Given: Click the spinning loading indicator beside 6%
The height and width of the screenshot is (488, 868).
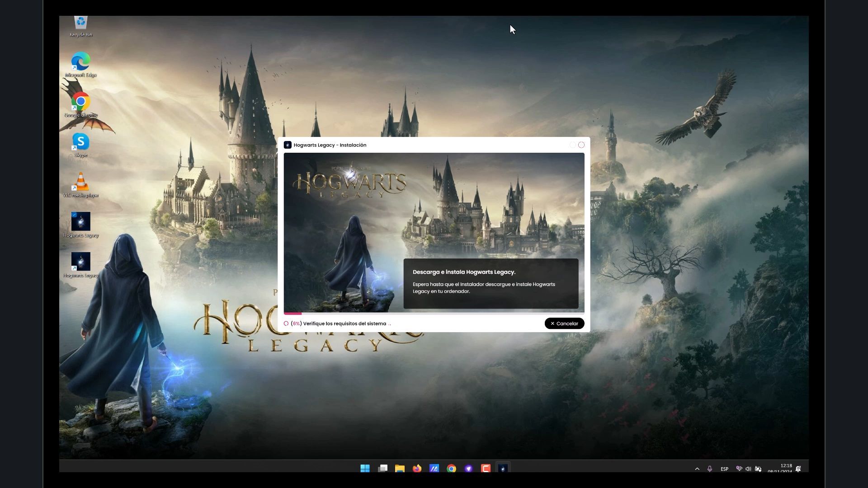Looking at the screenshot, I should tap(286, 324).
